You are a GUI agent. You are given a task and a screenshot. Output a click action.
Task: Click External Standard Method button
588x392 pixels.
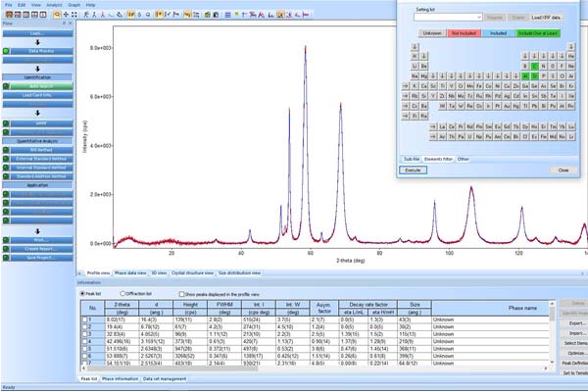click(41, 159)
